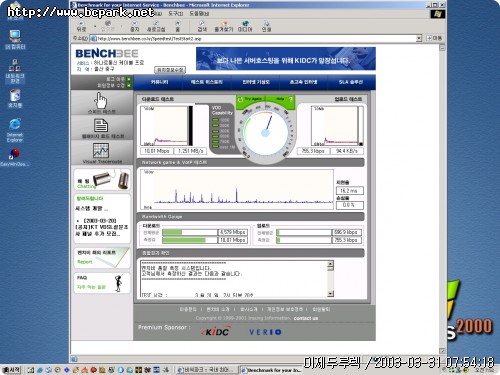Click the Home toolbar button

point(178,26)
